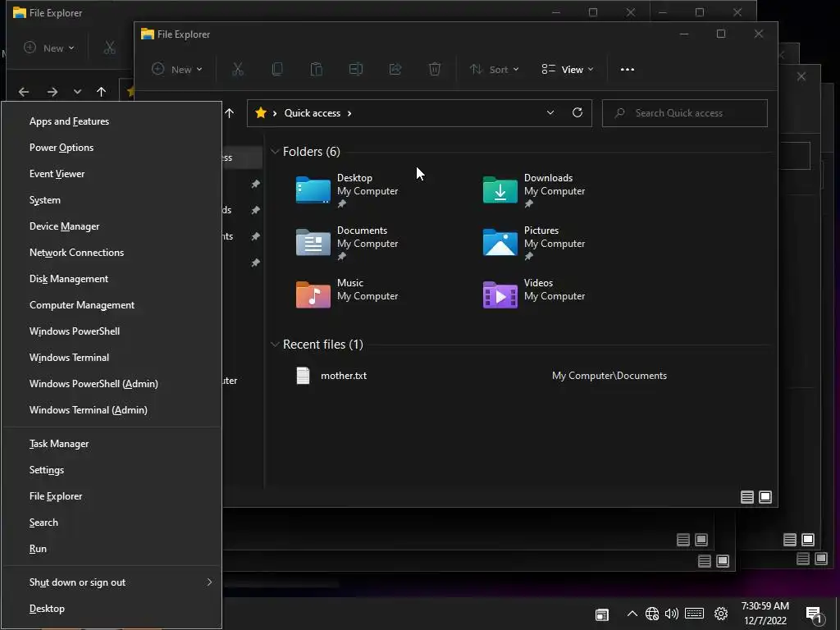840x630 pixels.
Task: Click the Rename icon in the toolbar
Action: (x=356, y=69)
